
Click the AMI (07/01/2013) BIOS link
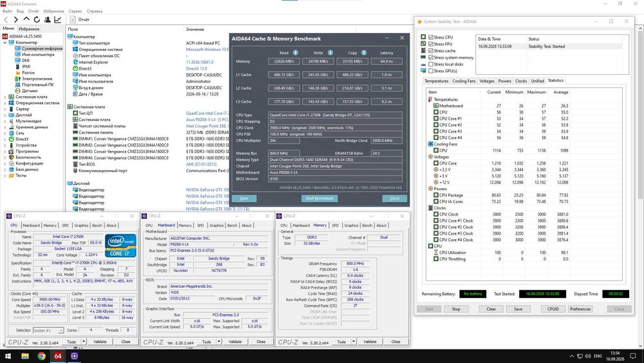click(201, 164)
